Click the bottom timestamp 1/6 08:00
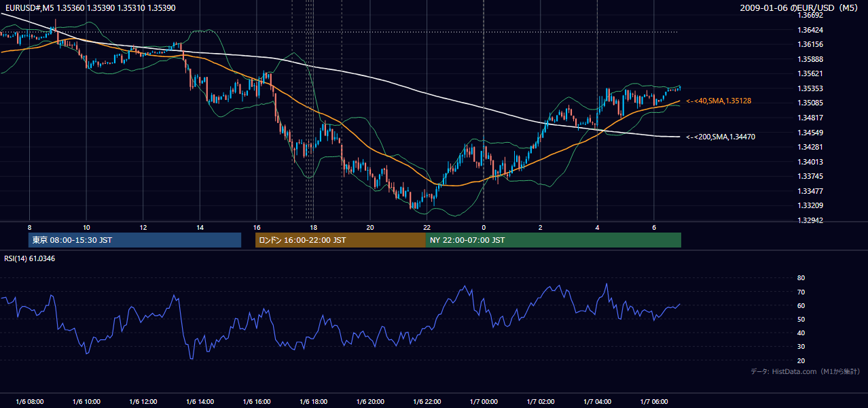Viewport: 868px width, 408px height. [29, 402]
